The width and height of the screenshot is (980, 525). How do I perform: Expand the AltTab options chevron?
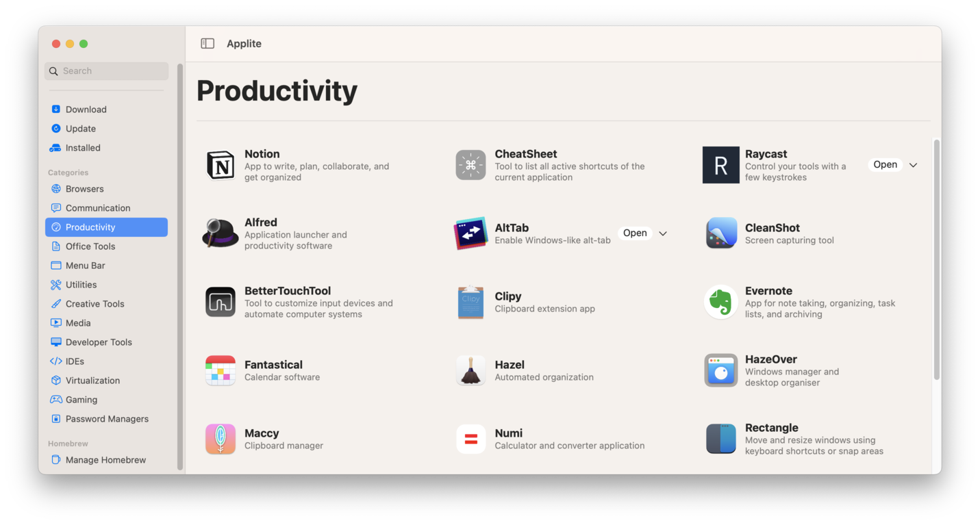pyautogui.click(x=663, y=233)
